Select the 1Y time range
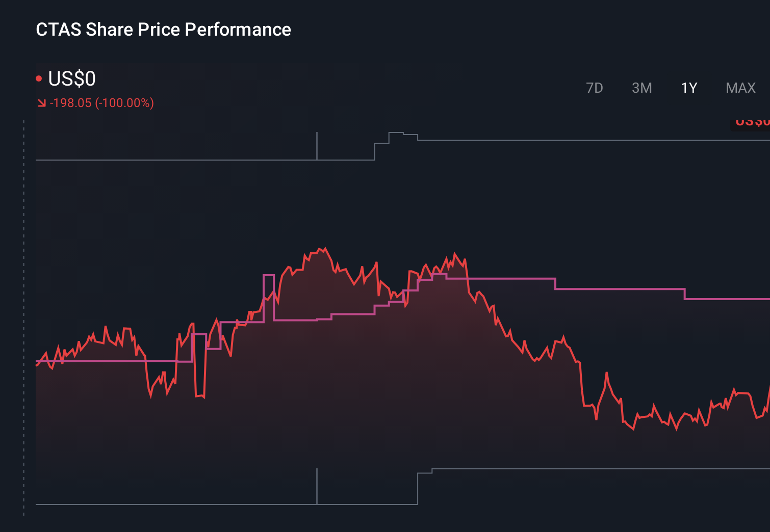 [x=688, y=88]
